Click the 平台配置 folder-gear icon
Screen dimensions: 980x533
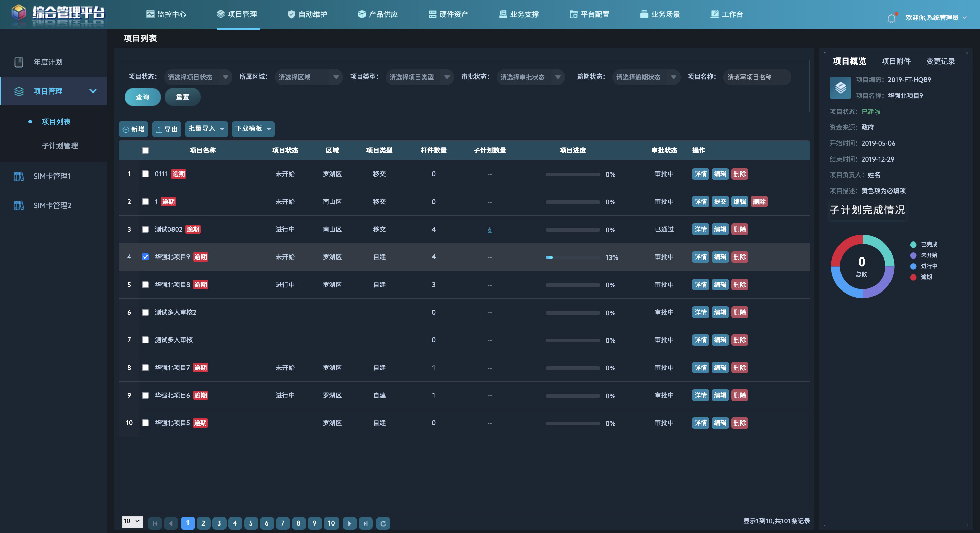pyautogui.click(x=573, y=14)
